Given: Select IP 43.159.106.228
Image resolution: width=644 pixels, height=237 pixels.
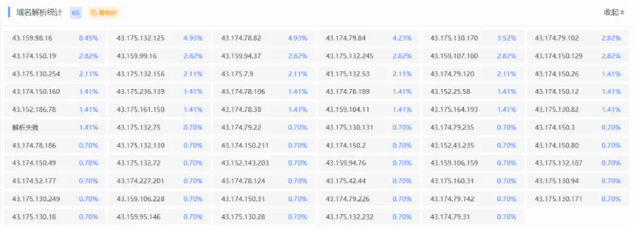Looking at the screenshot, I should coord(140,199).
